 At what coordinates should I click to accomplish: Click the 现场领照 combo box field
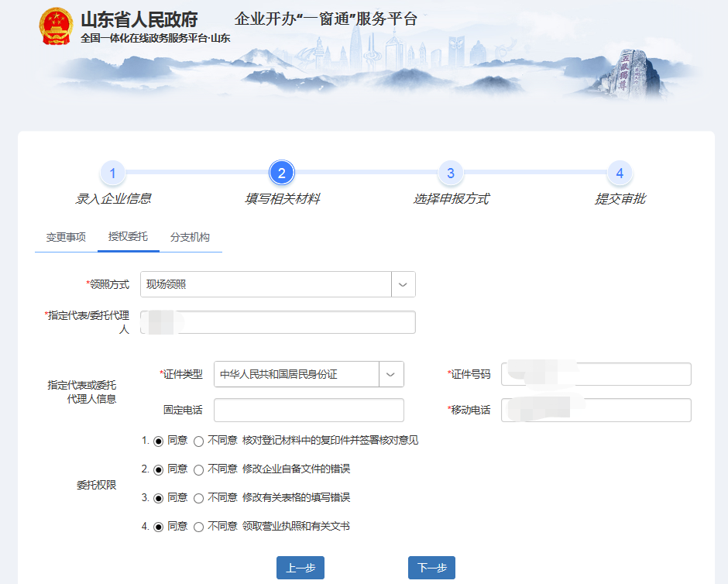[x=266, y=284]
